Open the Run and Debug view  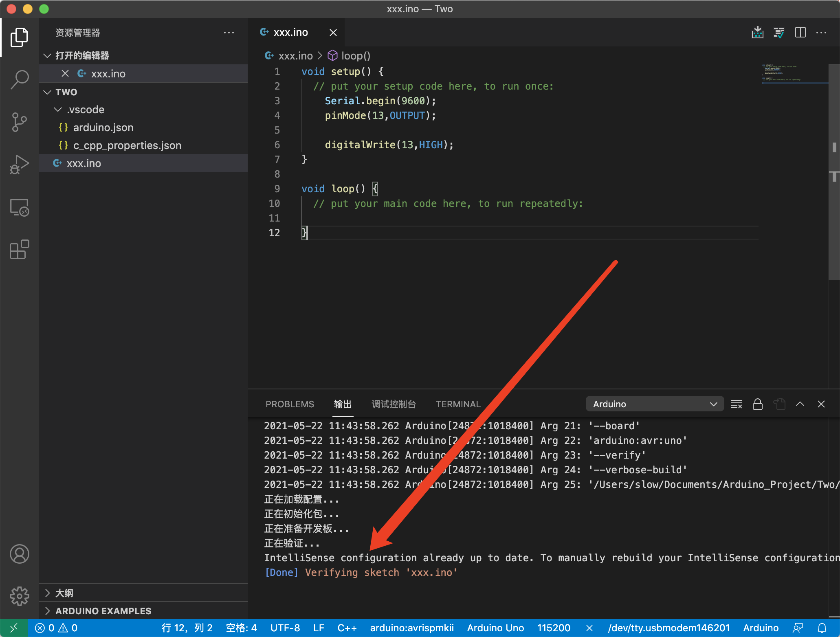[19, 164]
